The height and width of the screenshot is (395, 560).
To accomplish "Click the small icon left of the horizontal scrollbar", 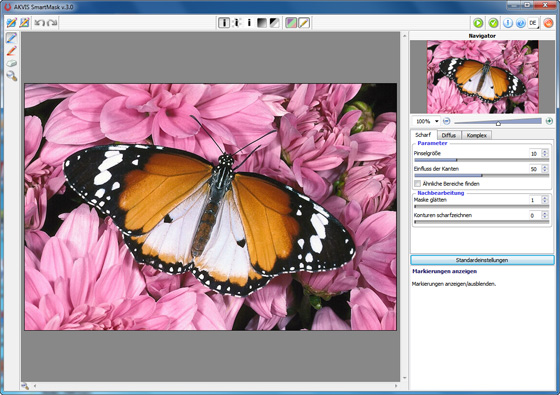I will coord(25,386).
